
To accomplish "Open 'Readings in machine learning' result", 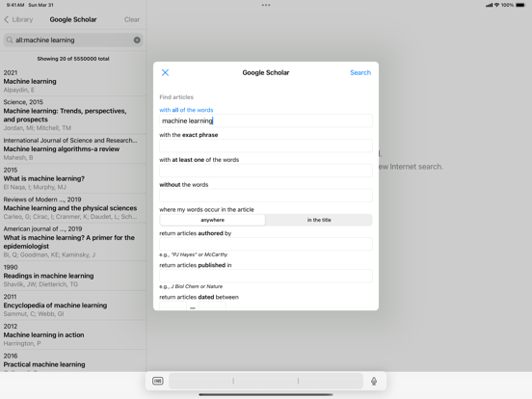I will pos(73,276).
